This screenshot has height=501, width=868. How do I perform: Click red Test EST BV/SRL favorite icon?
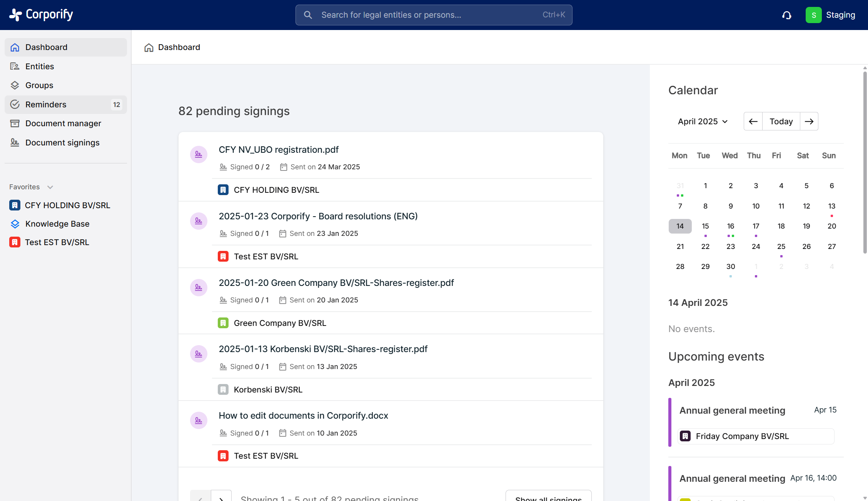point(15,242)
